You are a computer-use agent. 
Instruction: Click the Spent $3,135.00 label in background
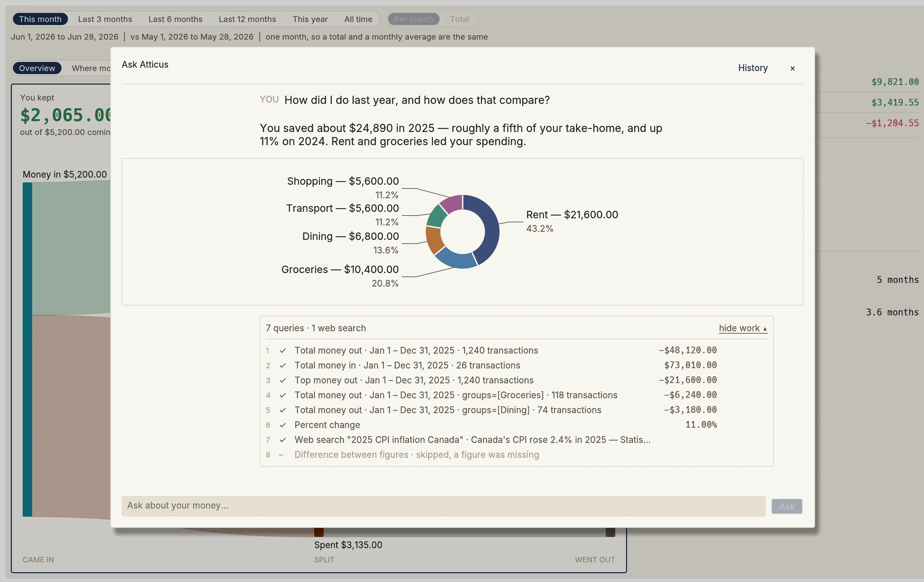(348, 545)
